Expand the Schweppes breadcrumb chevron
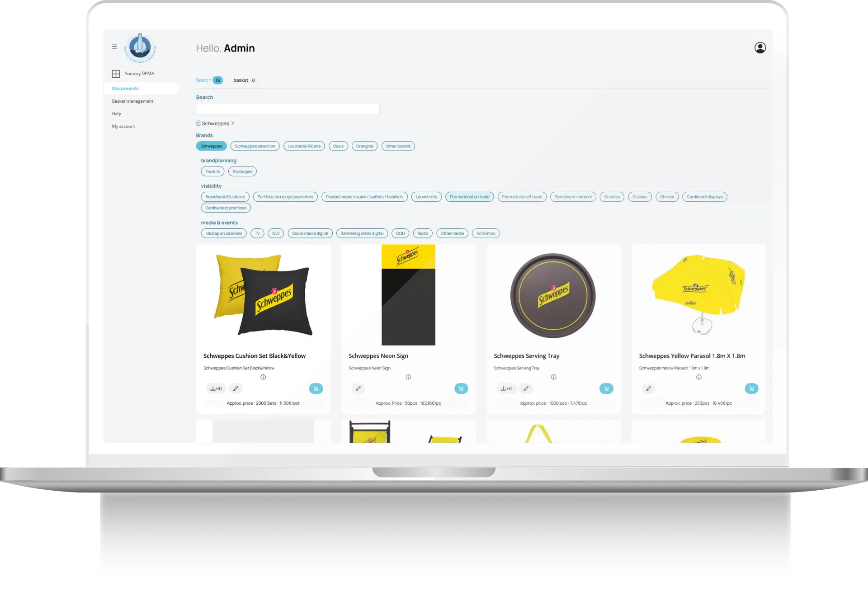The image size is (868, 606). point(232,123)
